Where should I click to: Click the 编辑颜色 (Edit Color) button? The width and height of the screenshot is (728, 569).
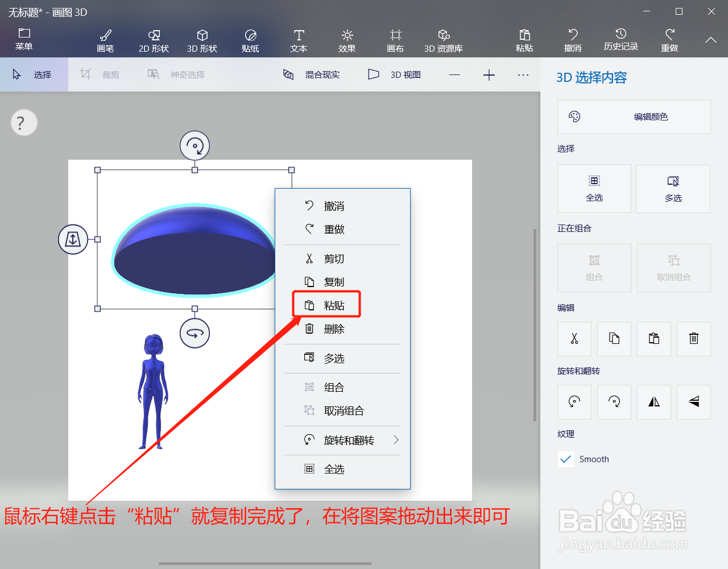click(x=634, y=117)
